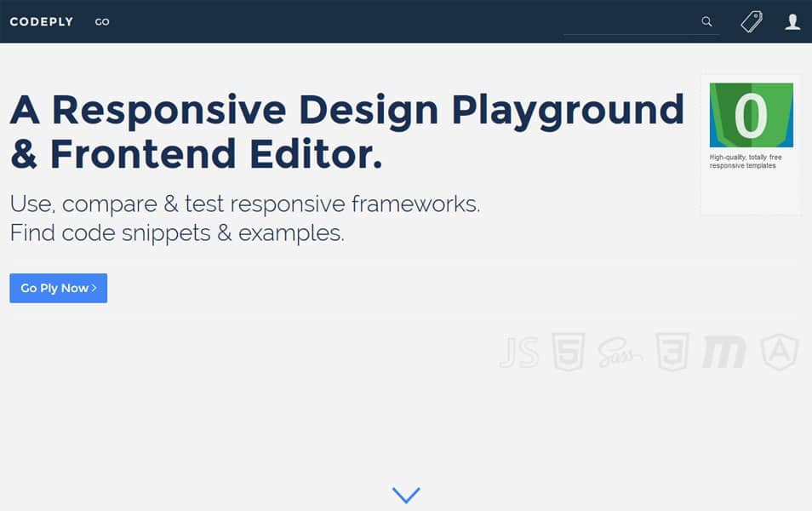This screenshot has width=812, height=511.
Task: Click the 'Find code snippets & examples' line
Action: click(177, 233)
